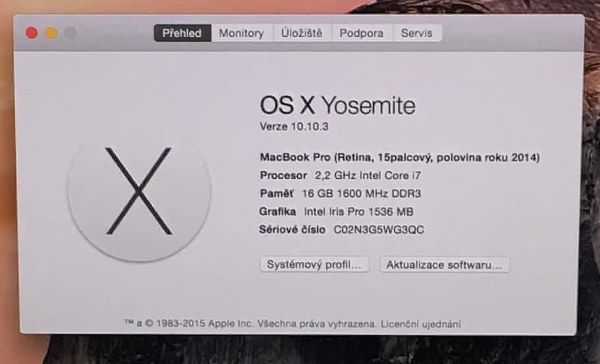The width and height of the screenshot is (600, 364).
Task: Click the round Yosemite X logo
Action: click(139, 191)
